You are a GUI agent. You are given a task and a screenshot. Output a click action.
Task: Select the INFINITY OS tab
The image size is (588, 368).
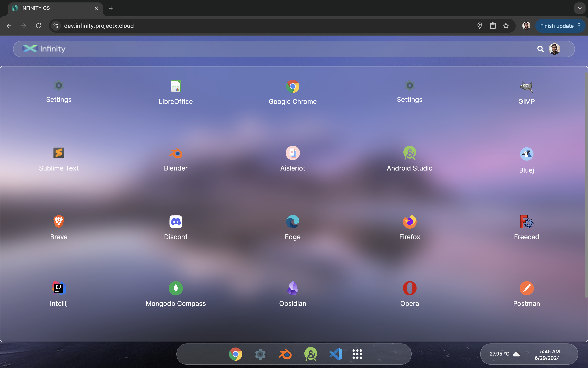coord(55,8)
